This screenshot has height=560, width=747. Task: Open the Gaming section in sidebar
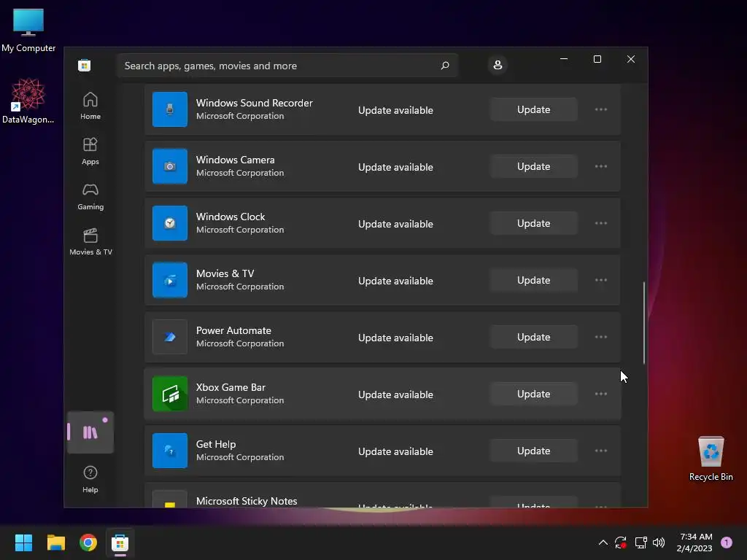pos(90,196)
